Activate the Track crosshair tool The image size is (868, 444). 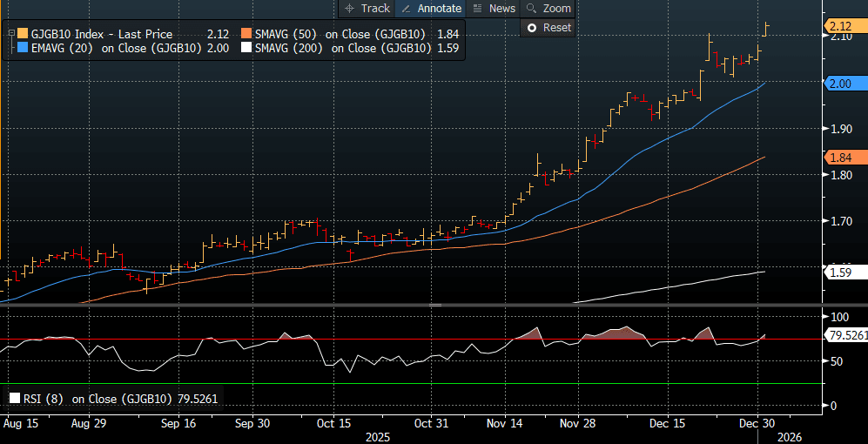coord(367,8)
